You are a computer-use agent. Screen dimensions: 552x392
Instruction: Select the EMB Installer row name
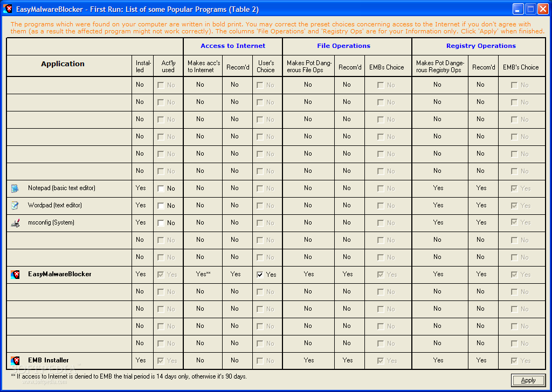click(x=48, y=360)
